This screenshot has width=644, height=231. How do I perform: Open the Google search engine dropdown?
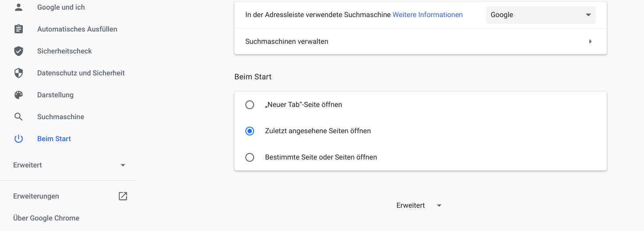pos(541,15)
